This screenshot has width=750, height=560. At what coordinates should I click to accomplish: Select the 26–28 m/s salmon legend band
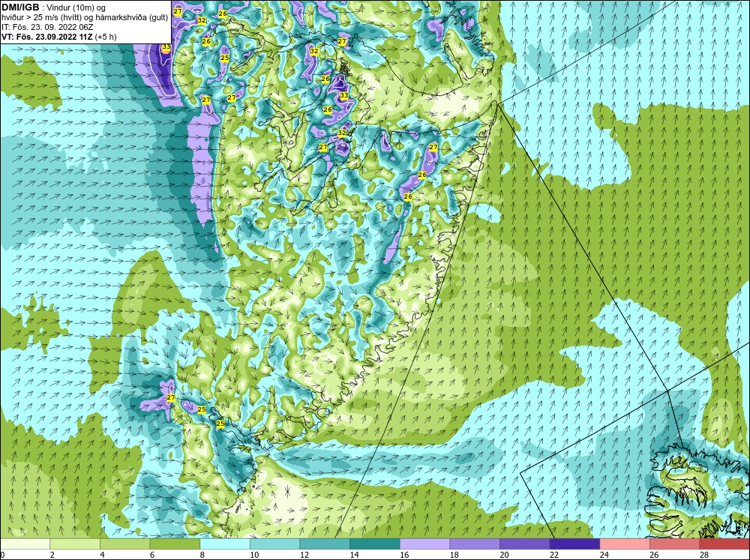tap(675, 544)
